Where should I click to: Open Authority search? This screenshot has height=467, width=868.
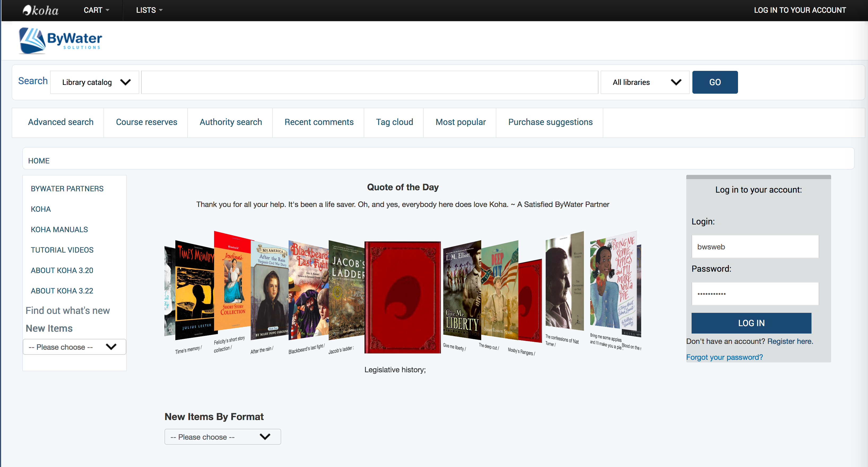[231, 122]
